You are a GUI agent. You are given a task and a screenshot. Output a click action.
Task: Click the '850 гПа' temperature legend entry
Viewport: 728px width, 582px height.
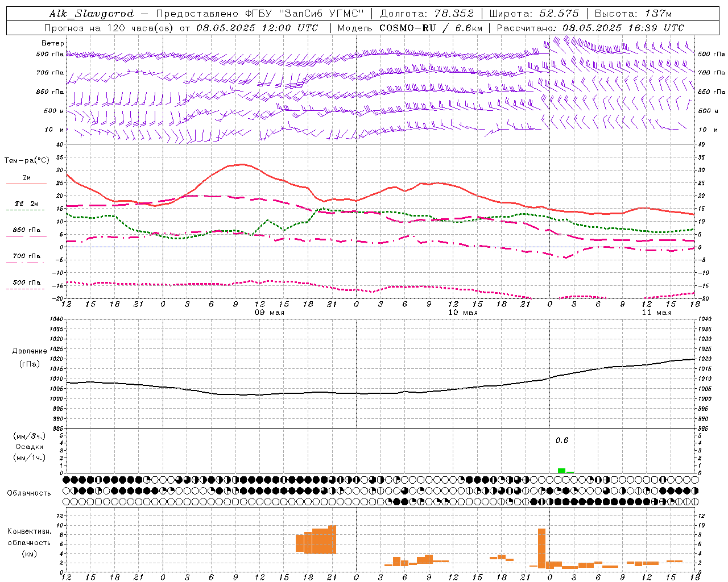coord(26,230)
